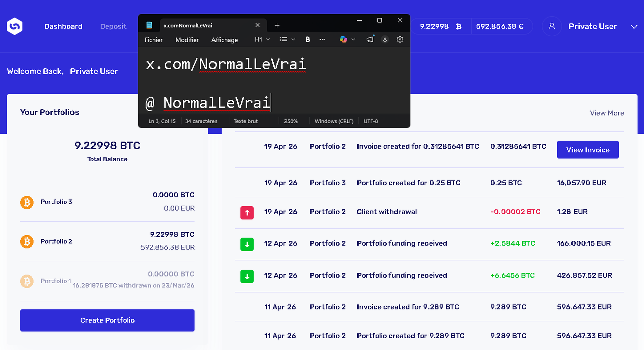Screen dimensions: 644x350
Task: Click the -0.00002 BTC amount
Action: click(x=515, y=212)
